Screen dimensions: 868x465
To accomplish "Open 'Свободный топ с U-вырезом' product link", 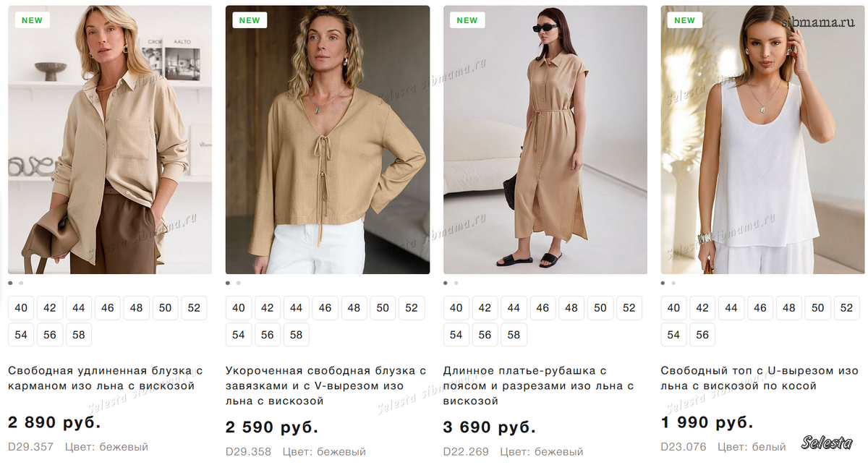I will tap(759, 378).
